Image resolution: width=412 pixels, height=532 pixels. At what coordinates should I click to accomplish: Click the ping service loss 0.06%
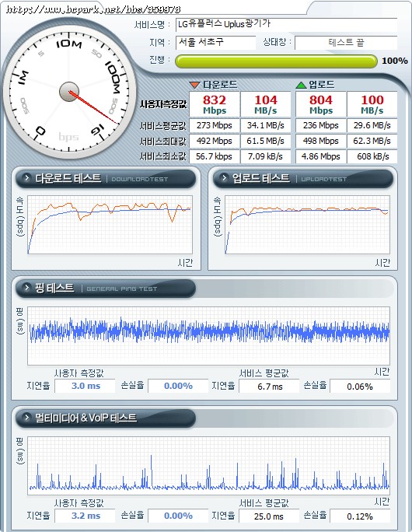pos(360,386)
